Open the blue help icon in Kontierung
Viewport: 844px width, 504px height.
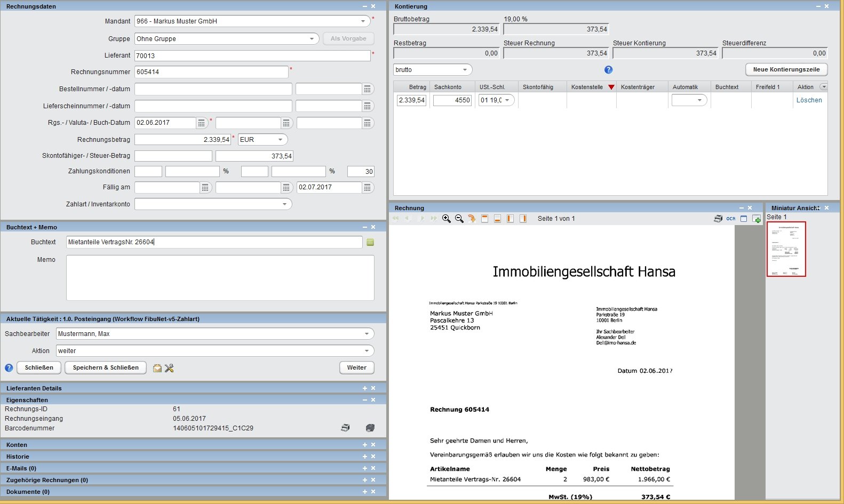(x=608, y=70)
